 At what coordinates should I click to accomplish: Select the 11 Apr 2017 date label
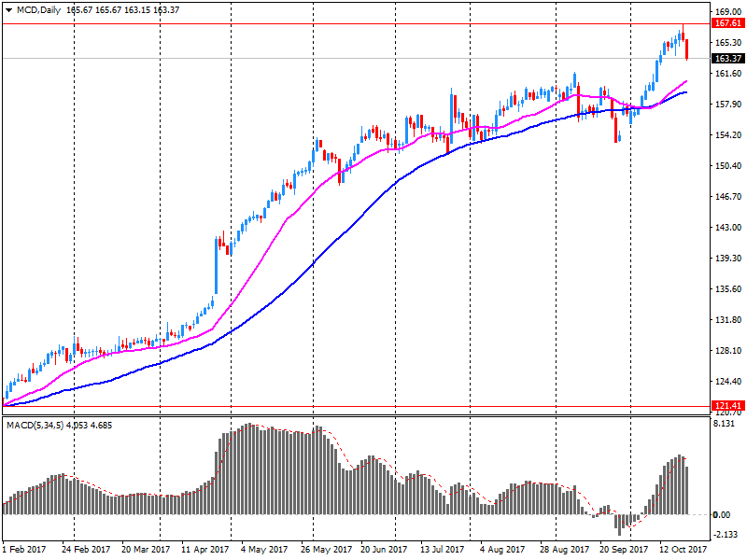(x=205, y=549)
